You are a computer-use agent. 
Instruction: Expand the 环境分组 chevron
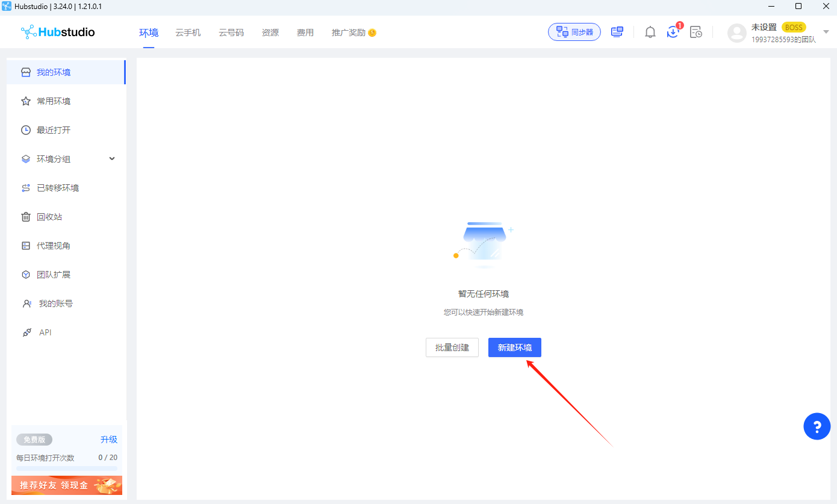point(112,159)
